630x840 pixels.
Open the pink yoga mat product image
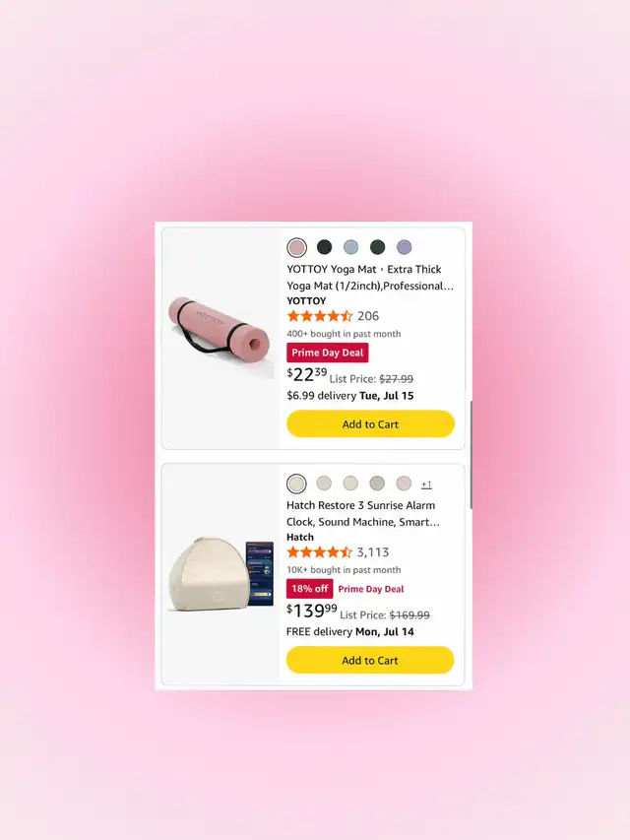tap(220, 338)
